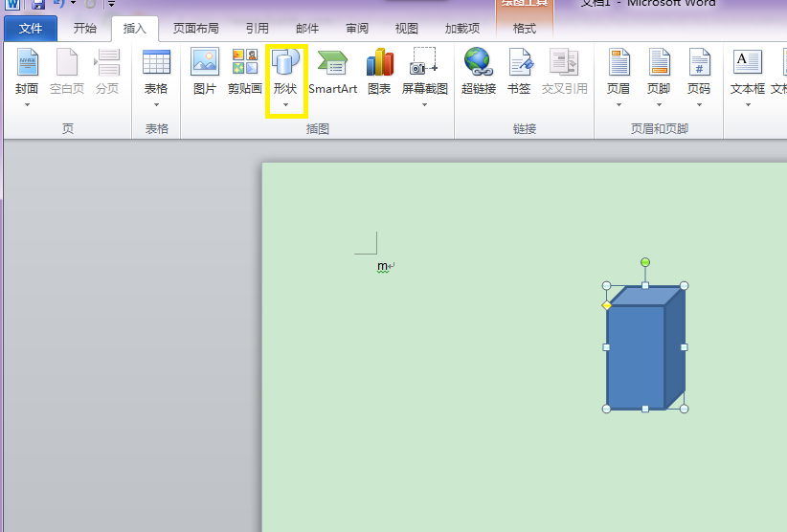The height and width of the screenshot is (532, 787).
Task: Click the Hyperlink (超链接) icon
Action: [478, 72]
